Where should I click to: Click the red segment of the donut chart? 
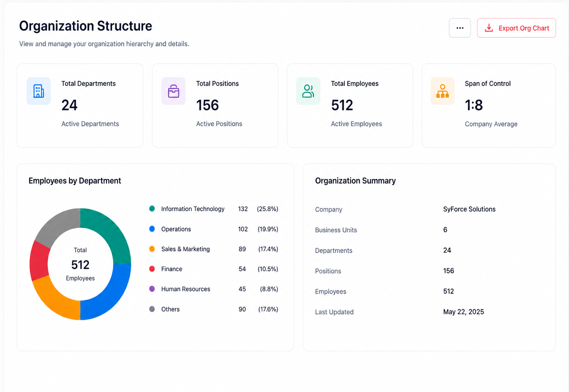tap(39, 261)
